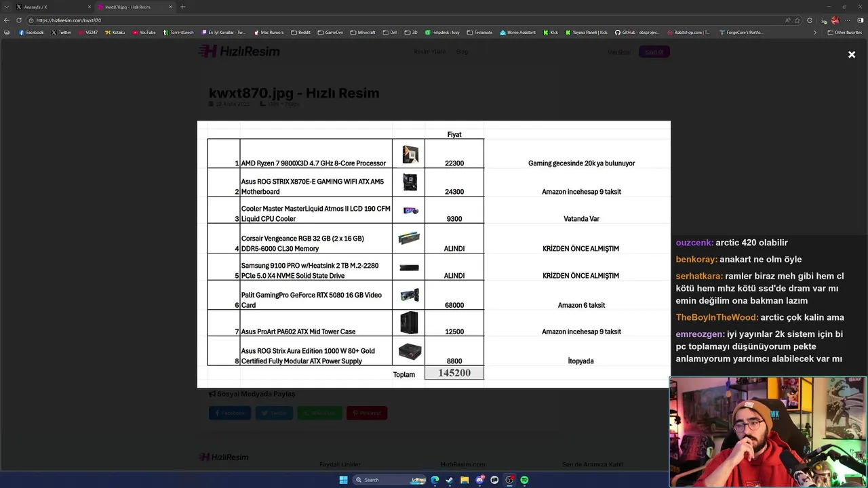The width and height of the screenshot is (868, 488).
Task: Click the taskbar Search box
Action: click(x=389, y=480)
